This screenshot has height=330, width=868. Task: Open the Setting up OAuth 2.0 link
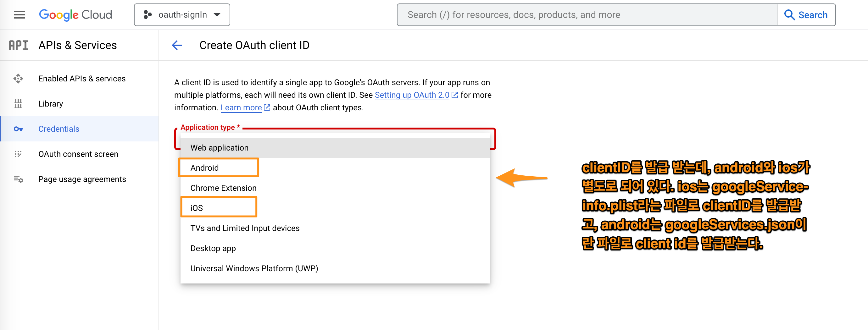[412, 95]
